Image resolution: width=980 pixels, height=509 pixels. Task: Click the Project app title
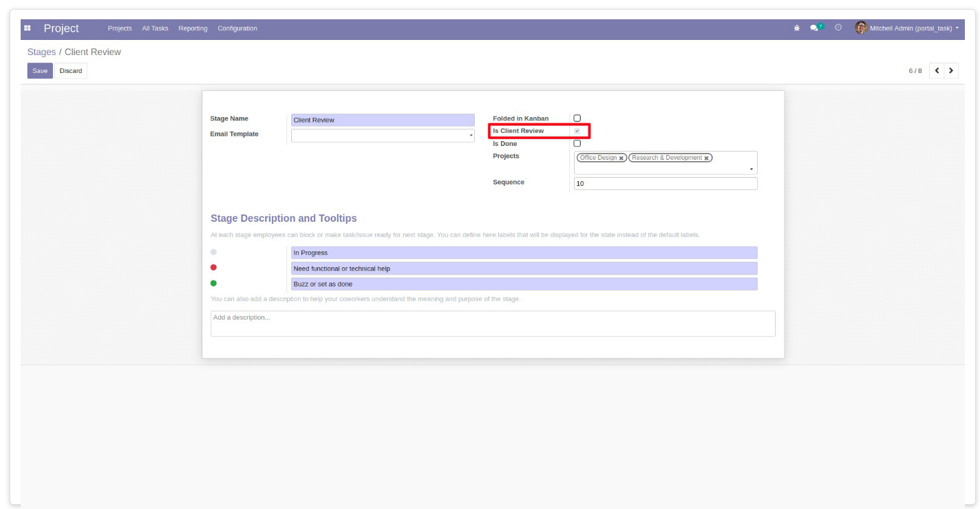coord(61,28)
